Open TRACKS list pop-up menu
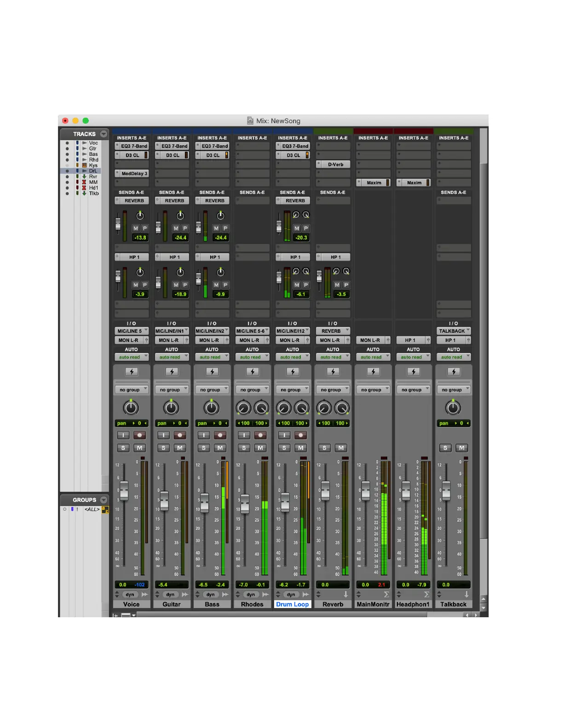This screenshot has width=563, height=728. coord(103,134)
